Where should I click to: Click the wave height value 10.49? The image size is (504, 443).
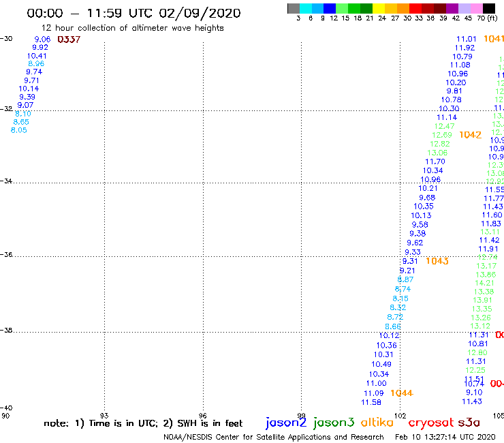coord(381,364)
